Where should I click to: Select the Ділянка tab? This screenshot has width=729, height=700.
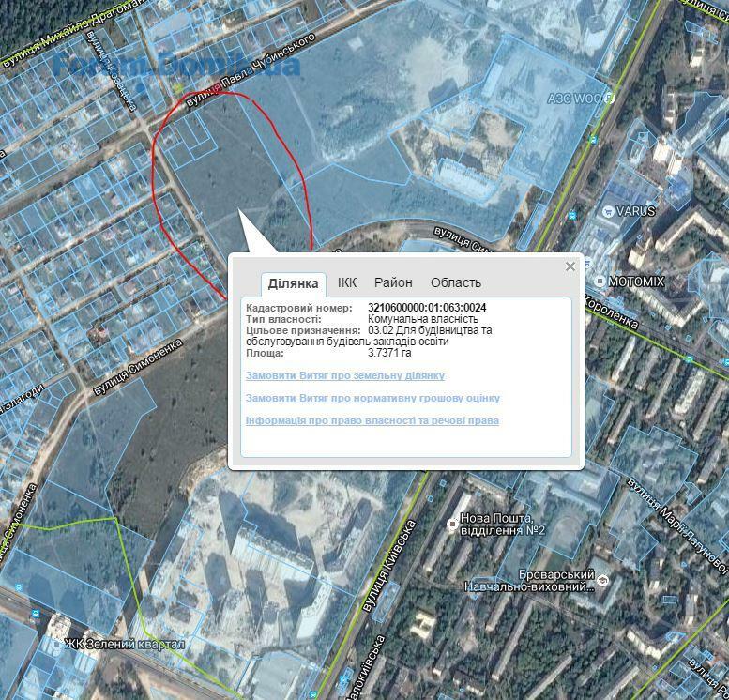pyautogui.click(x=294, y=283)
